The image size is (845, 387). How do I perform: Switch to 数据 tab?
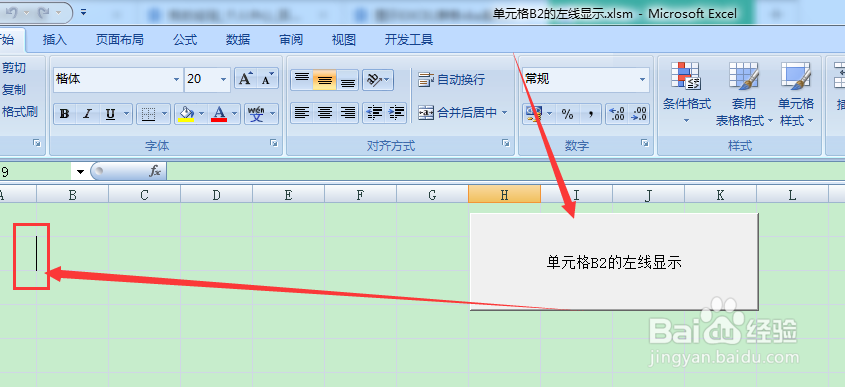[238, 39]
